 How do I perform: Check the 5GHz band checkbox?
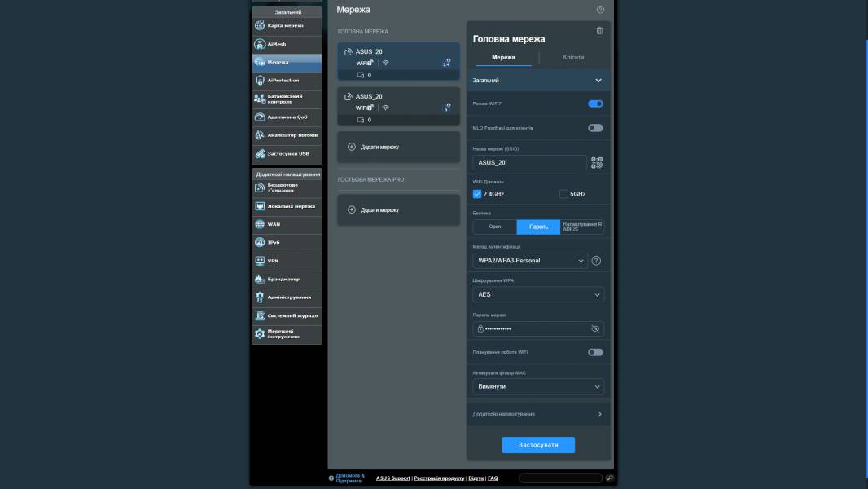click(563, 194)
